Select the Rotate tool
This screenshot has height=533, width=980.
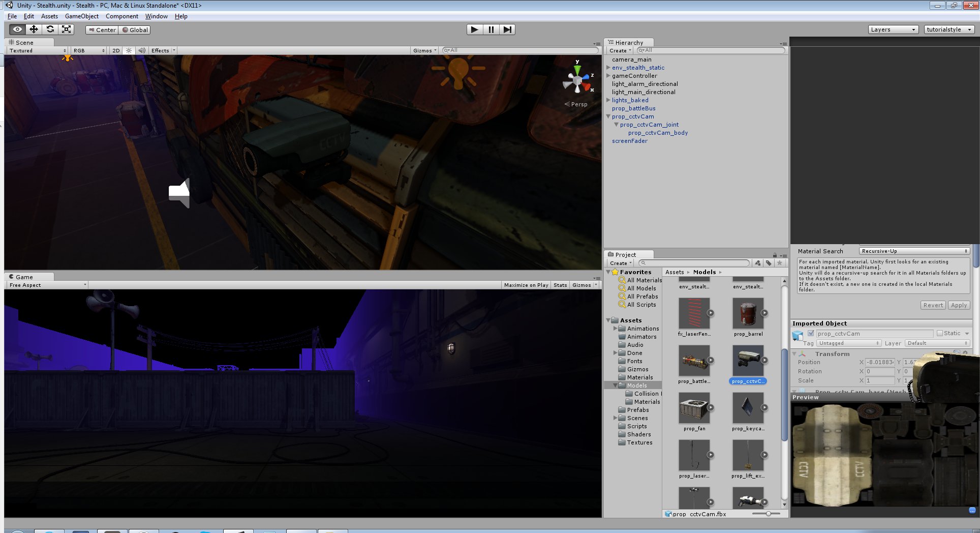[50, 29]
